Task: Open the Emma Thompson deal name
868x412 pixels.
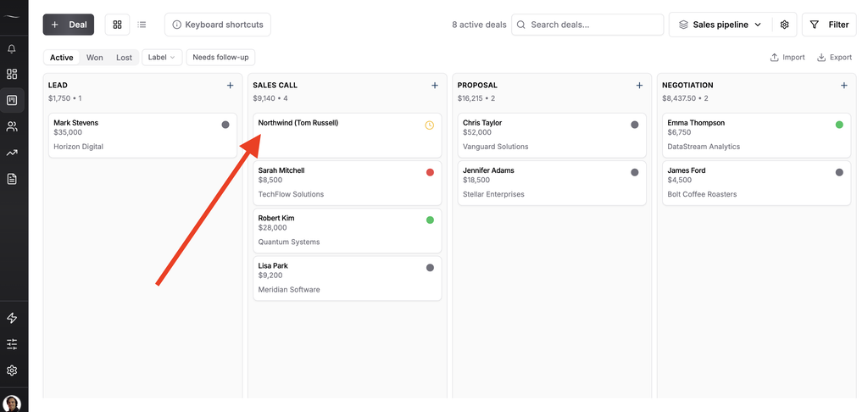Action: pos(696,123)
